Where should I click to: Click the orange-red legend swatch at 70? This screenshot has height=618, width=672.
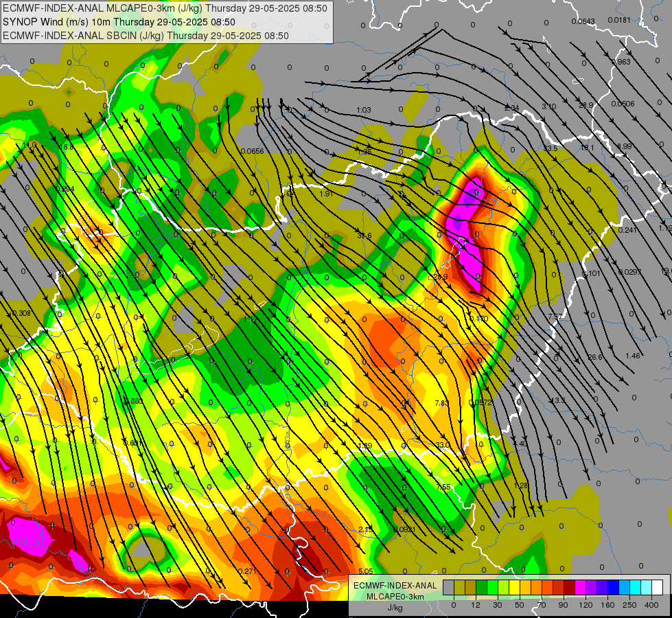click(x=548, y=588)
